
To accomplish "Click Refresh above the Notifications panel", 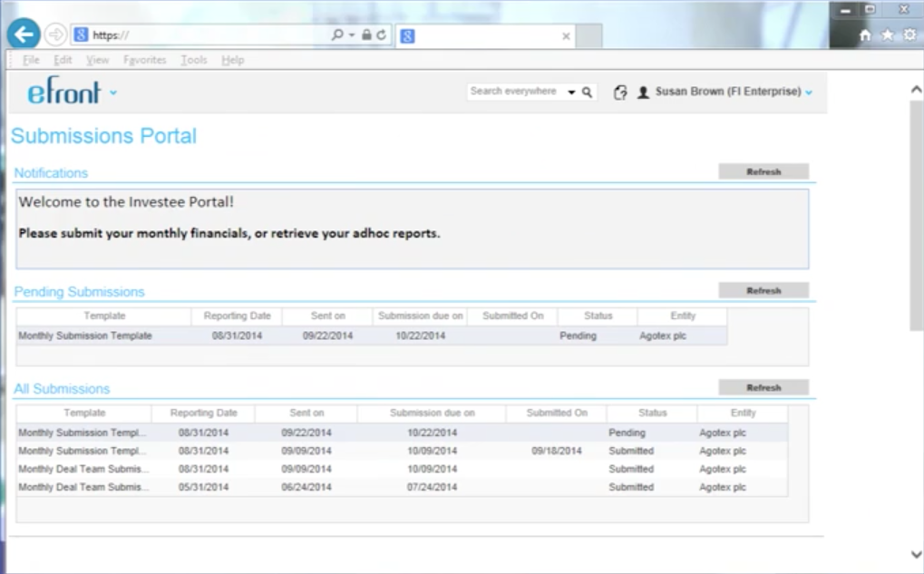I will (x=763, y=170).
